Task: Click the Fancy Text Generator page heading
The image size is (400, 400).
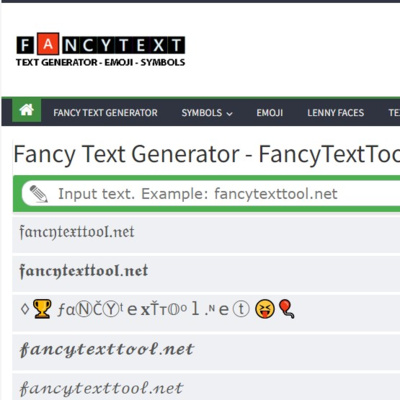Action: point(207,154)
